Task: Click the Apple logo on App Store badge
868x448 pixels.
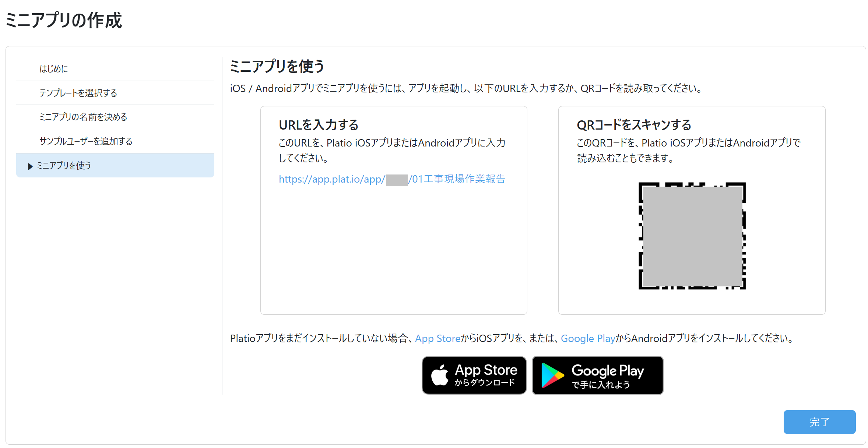Action: pos(440,375)
